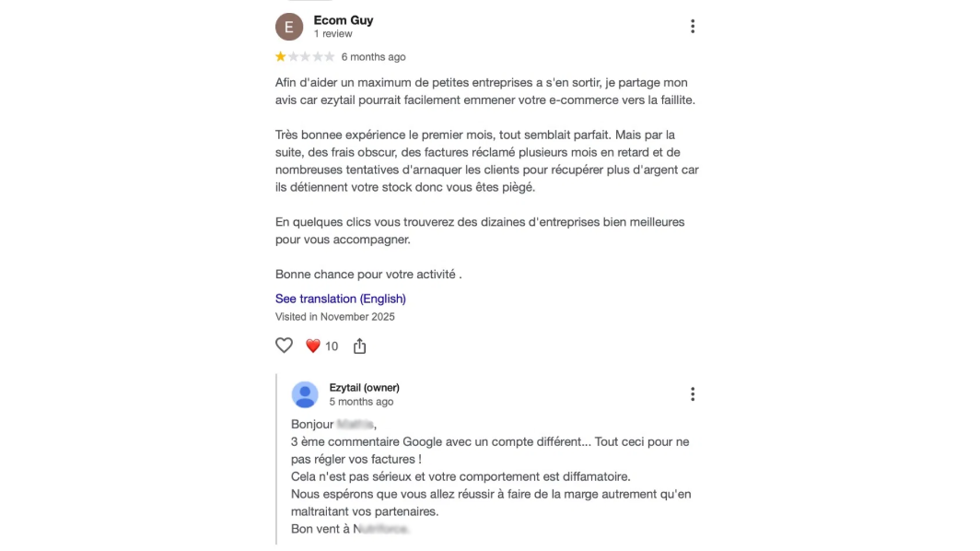Image resolution: width=980 pixels, height=551 pixels.
Task: Click the Ecom Guy reviewer name
Action: coord(344,20)
